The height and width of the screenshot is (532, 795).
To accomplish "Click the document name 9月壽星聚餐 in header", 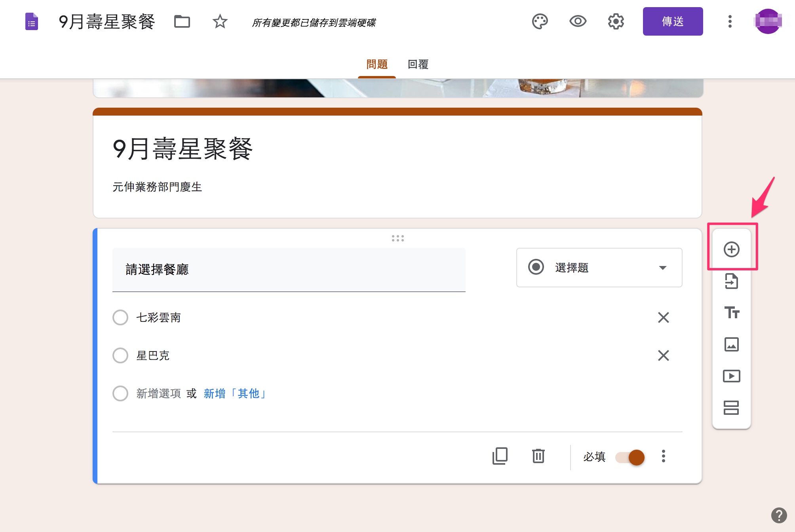I will (107, 21).
